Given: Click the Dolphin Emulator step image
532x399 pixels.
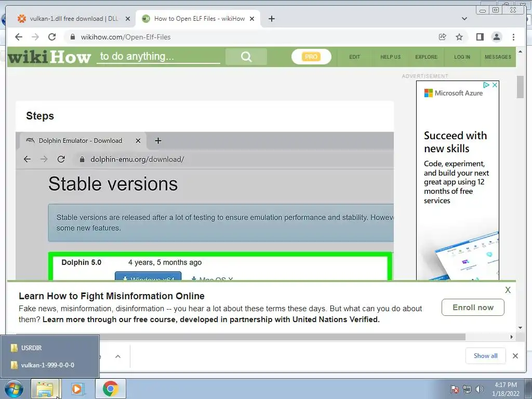Looking at the screenshot, I should (x=205, y=206).
